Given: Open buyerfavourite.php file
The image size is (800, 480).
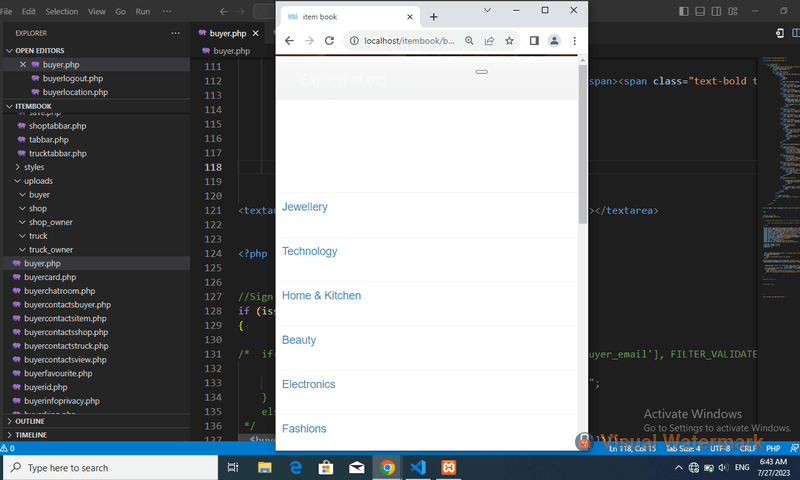Looking at the screenshot, I should (x=58, y=373).
